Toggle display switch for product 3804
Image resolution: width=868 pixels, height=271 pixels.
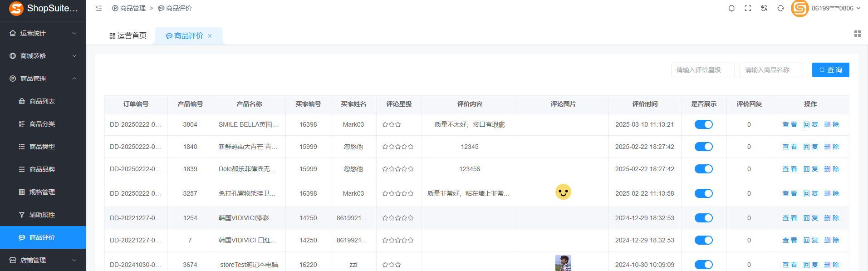703,124
